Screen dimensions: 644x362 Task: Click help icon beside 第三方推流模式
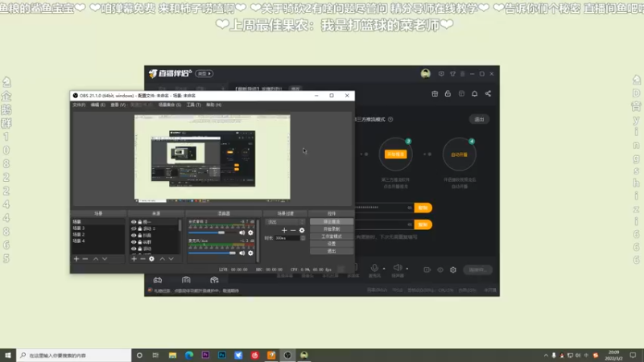point(390,119)
